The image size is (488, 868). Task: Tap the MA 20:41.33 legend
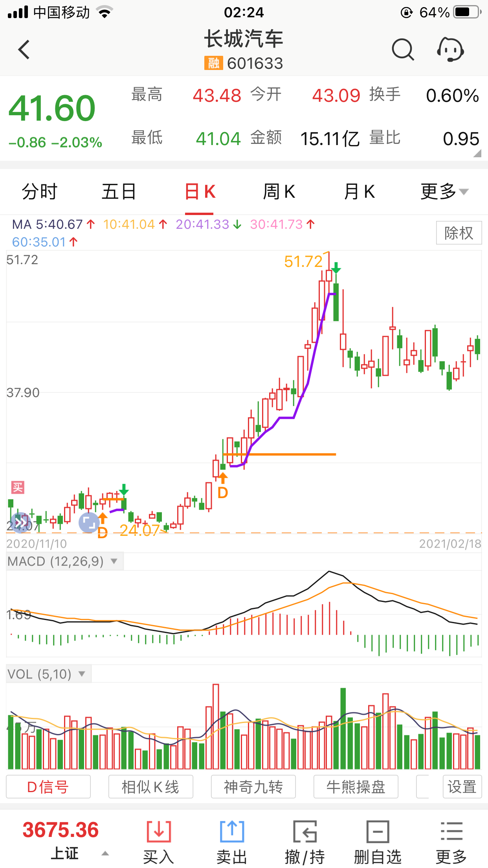pyautogui.click(x=209, y=224)
